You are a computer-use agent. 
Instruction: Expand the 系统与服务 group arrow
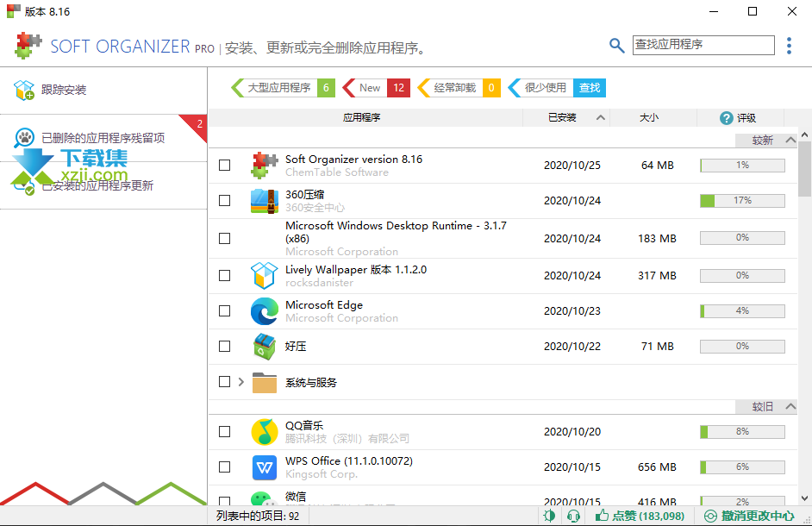coord(241,382)
